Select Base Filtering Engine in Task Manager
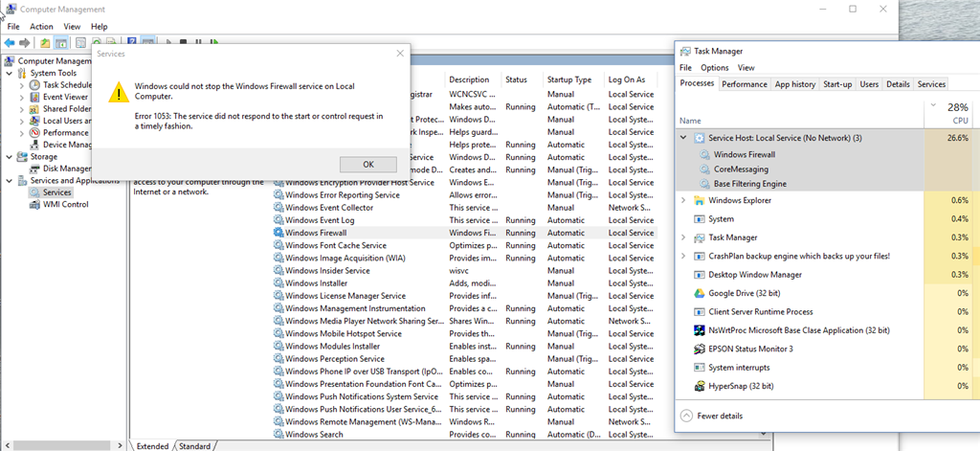Image resolution: width=980 pixels, height=451 pixels. coord(750,184)
